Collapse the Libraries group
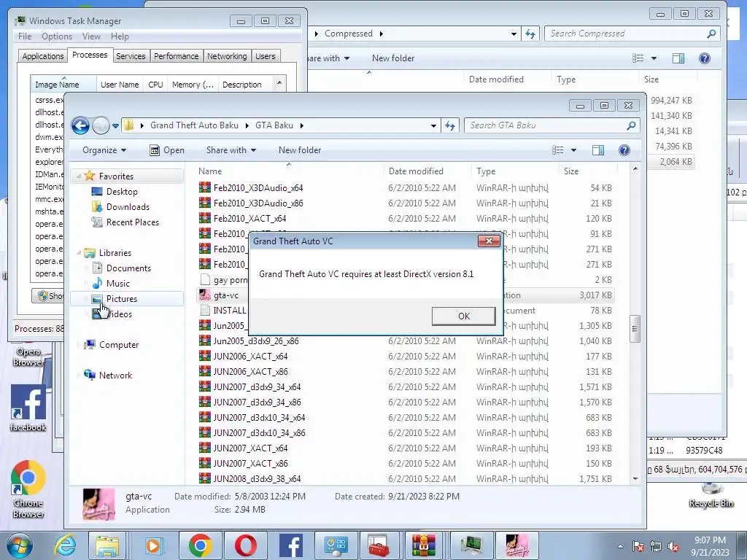Screen dimensions: 747x560 click(79, 253)
